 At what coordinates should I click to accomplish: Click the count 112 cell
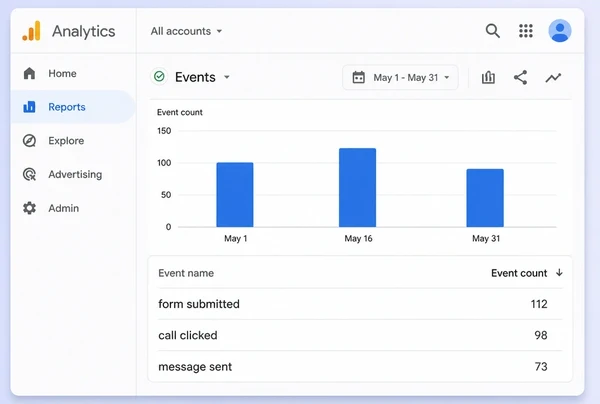539,304
